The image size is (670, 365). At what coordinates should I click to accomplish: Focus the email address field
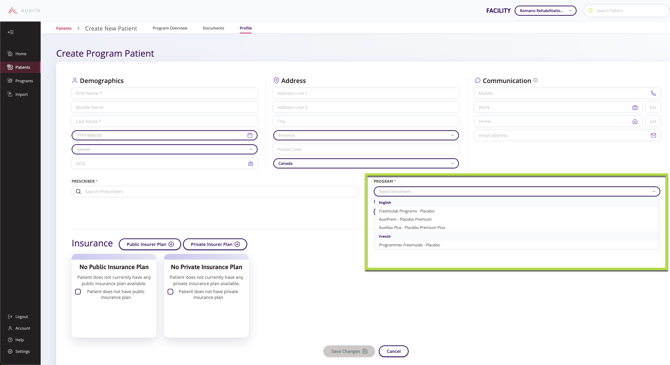(x=567, y=135)
